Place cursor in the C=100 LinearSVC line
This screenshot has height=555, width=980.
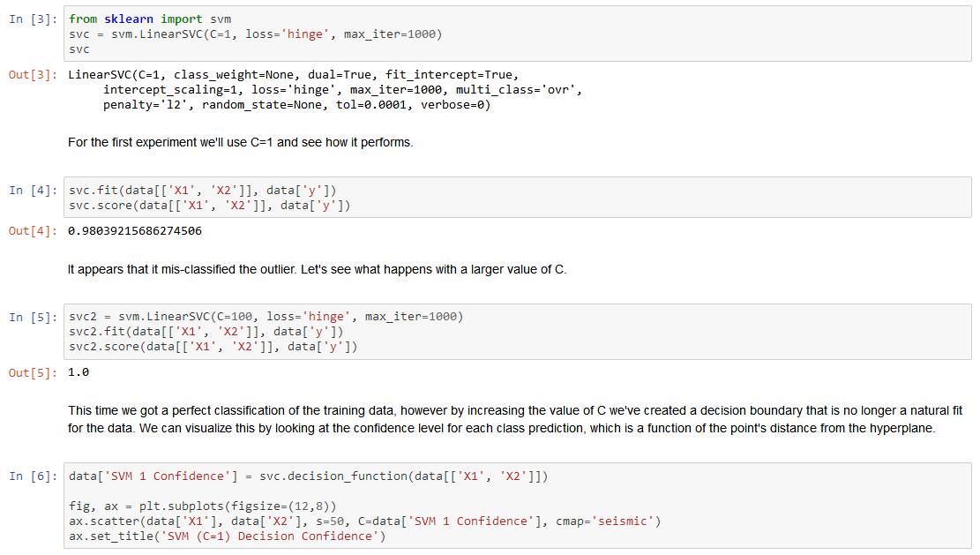(x=266, y=317)
